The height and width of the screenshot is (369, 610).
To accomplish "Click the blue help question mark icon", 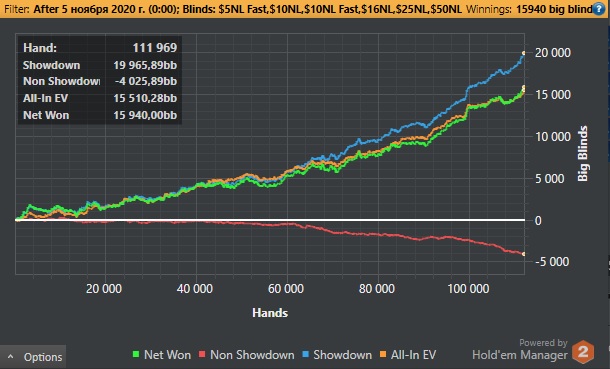I will [x=600, y=9].
